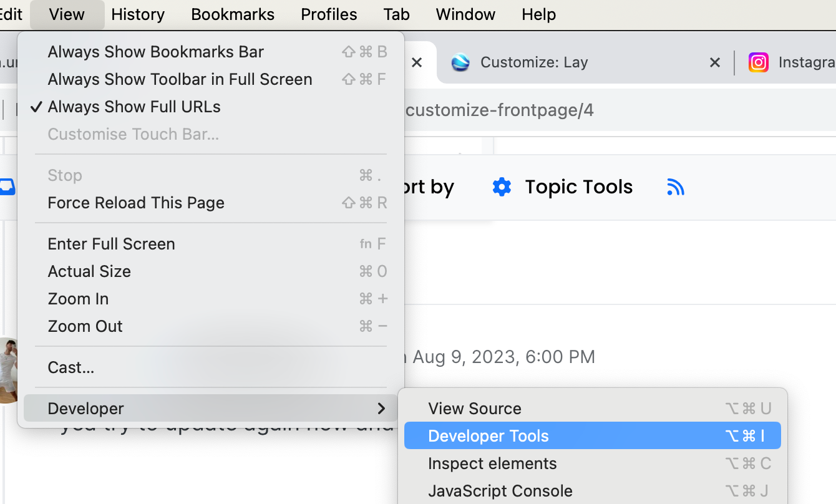Enable Always Show Bookmarks Bar
The width and height of the screenshot is (836, 504).
(x=155, y=52)
